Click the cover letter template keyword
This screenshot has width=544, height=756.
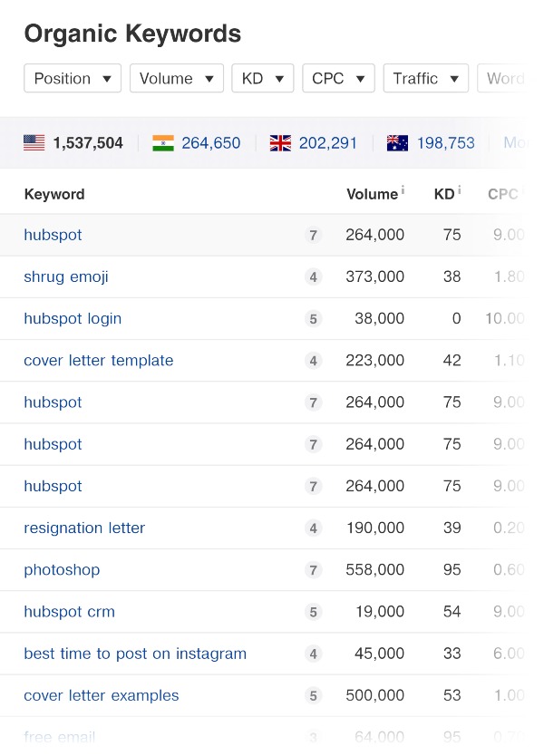click(98, 360)
